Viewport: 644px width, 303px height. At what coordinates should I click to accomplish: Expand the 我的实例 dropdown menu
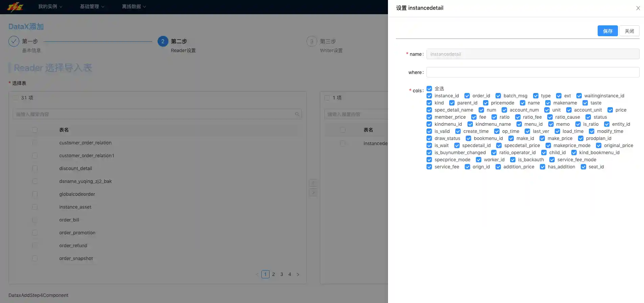pos(50,6)
